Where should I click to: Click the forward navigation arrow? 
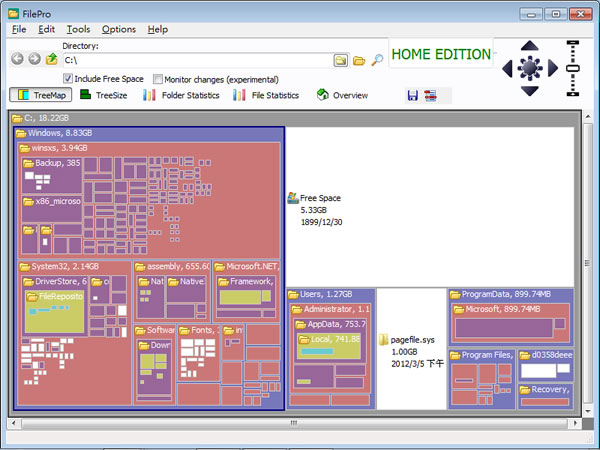coord(34,60)
